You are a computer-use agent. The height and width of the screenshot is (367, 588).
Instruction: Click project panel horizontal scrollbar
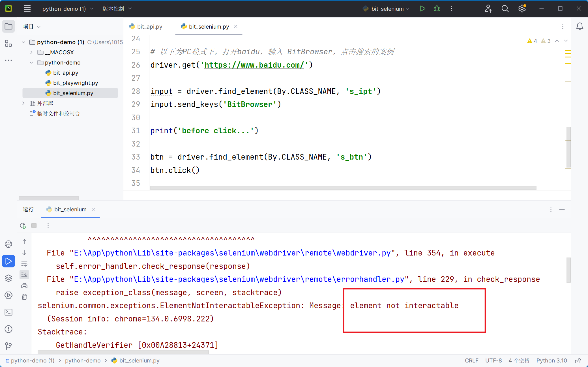point(49,198)
